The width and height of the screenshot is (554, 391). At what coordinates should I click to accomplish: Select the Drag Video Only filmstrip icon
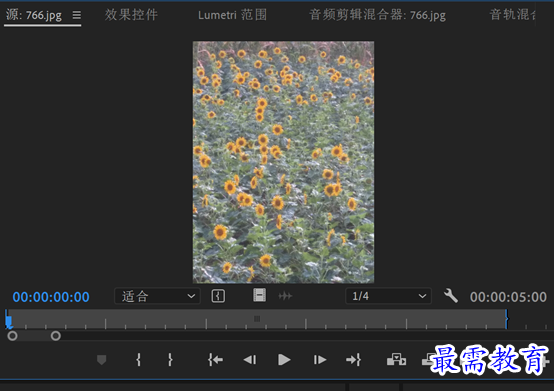click(x=259, y=295)
